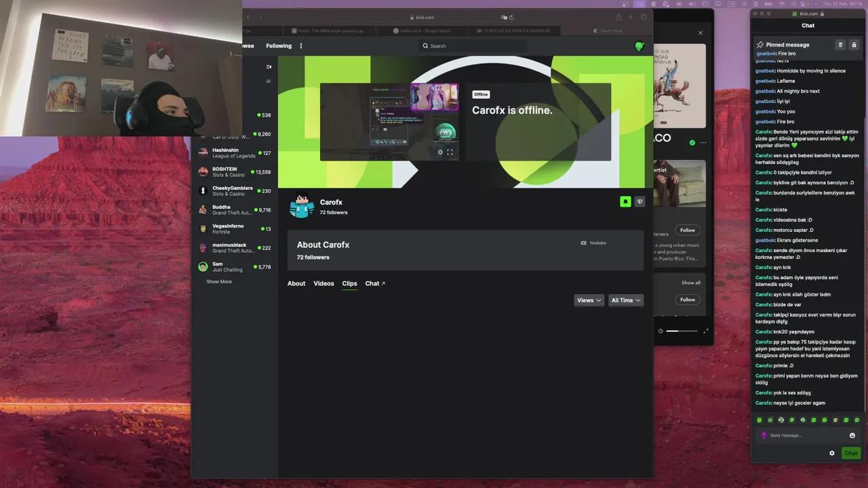Reload the page in Safari address bar
The image size is (868, 488).
[511, 17]
